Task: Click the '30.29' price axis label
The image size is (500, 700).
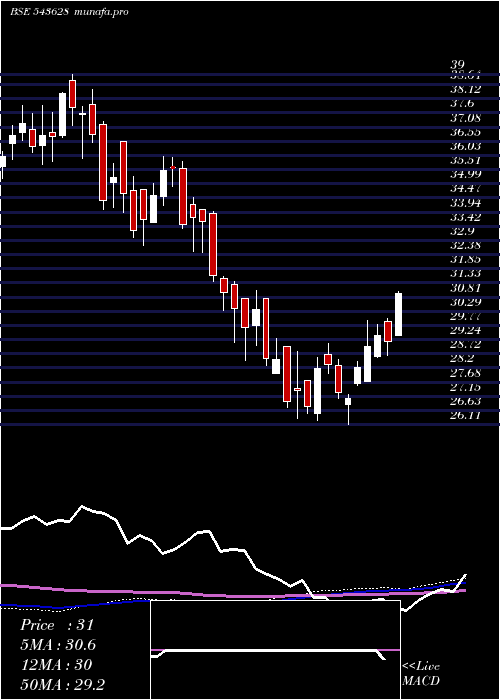Action: coord(466,302)
